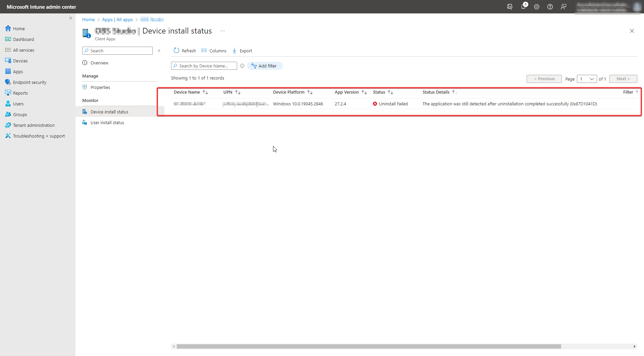This screenshot has height=356, width=644.
Task: Open the Page number dropdown
Action: click(x=587, y=79)
